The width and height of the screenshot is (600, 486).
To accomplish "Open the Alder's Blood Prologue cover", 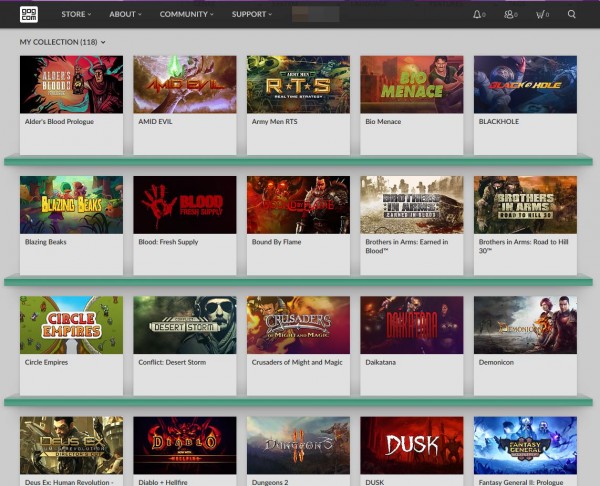I will click(72, 85).
